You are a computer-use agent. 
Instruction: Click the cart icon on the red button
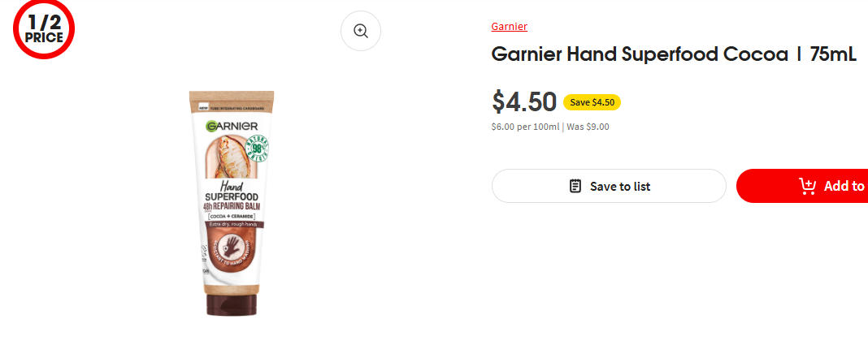click(x=808, y=186)
